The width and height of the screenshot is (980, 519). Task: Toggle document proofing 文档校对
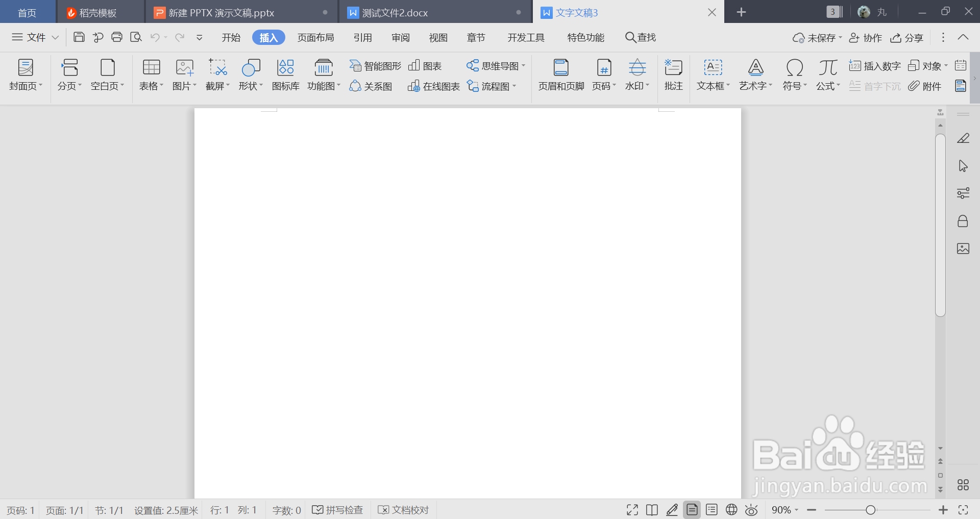coord(403,509)
